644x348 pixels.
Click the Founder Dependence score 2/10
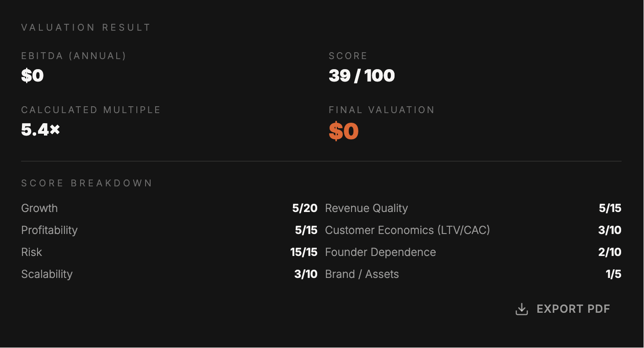coord(610,252)
